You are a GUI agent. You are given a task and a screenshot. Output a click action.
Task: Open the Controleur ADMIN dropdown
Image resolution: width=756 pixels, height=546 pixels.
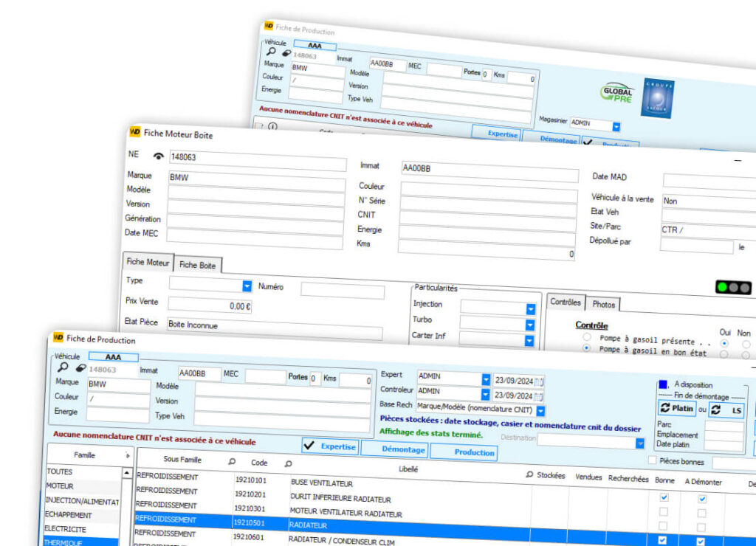485,394
